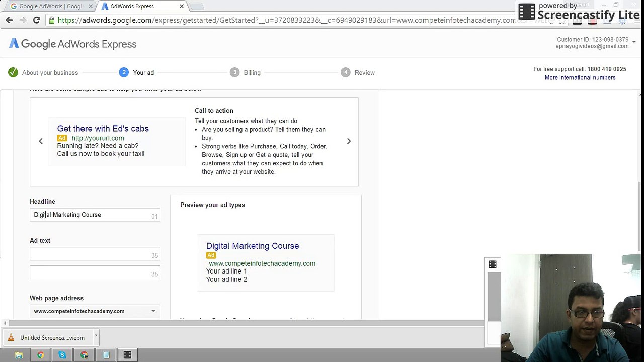This screenshot has height=362, width=644.
Task: Click the browser address bar URL
Action: (286, 20)
